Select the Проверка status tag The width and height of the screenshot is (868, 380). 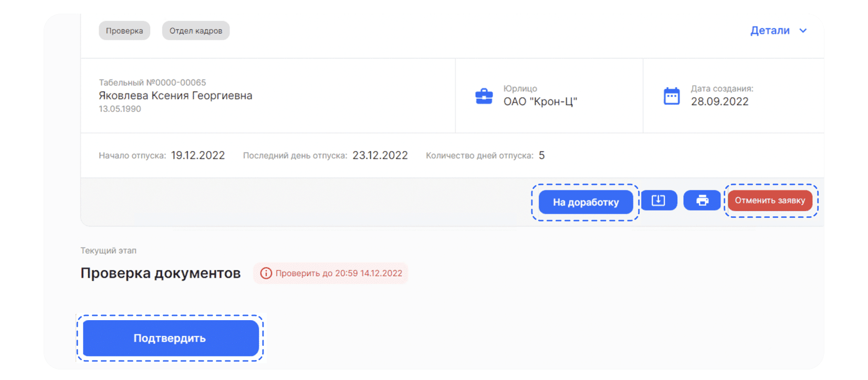click(124, 31)
